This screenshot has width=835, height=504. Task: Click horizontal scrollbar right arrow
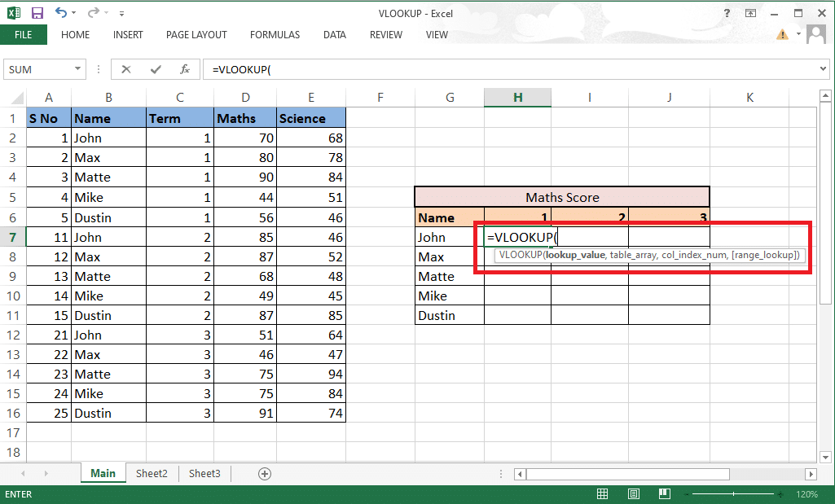coord(811,474)
